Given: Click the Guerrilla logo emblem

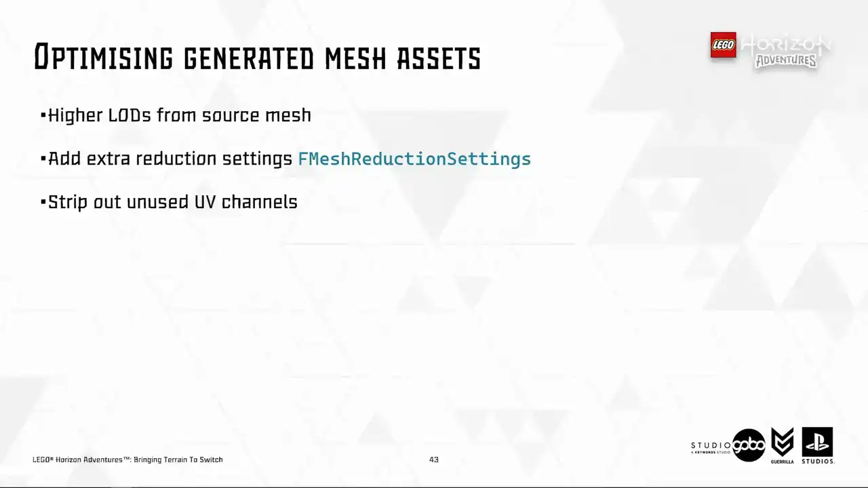Looking at the screenshot, I should click(x=783, y=442).
